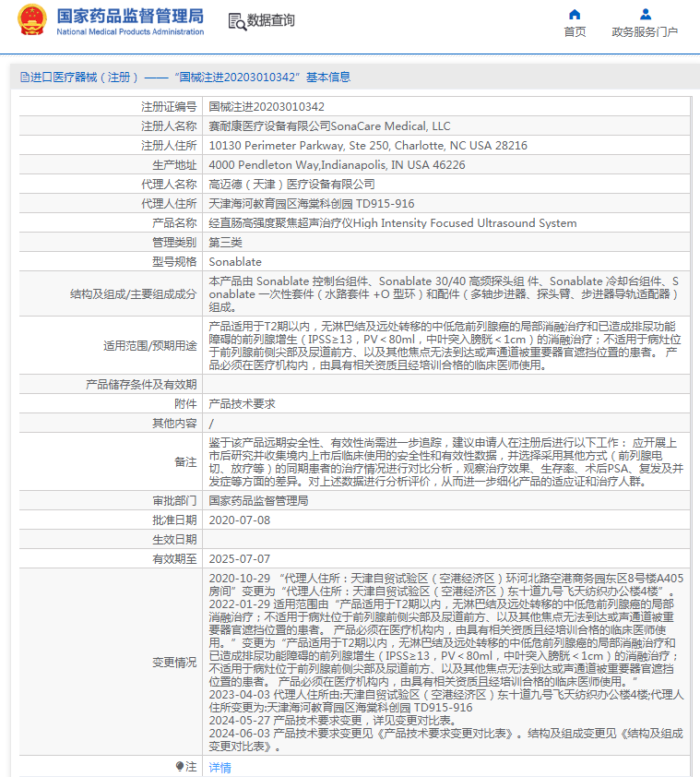Viewport: 700px width, 777px height.
Task: Click the bulb icon beside 注
Action: tap(179, 766)
